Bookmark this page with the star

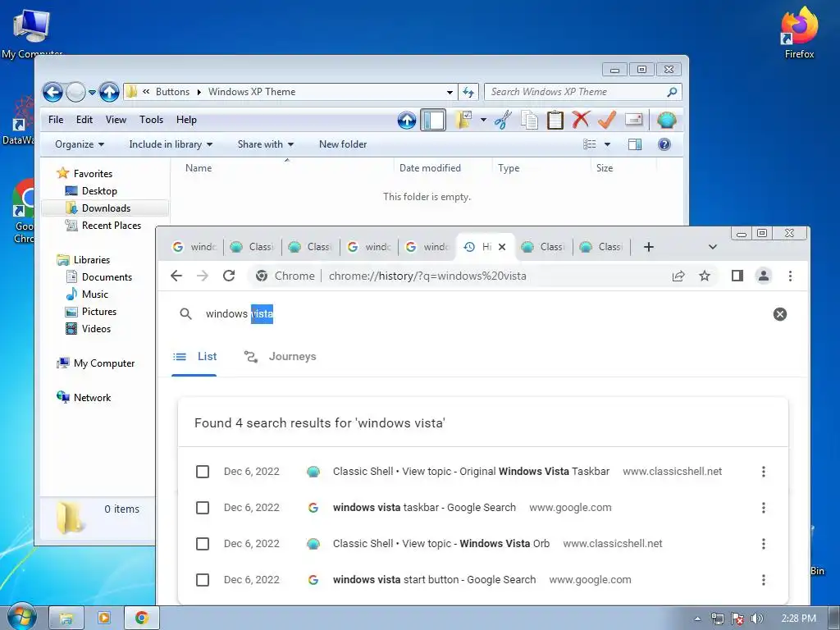(x=705, y=276)
